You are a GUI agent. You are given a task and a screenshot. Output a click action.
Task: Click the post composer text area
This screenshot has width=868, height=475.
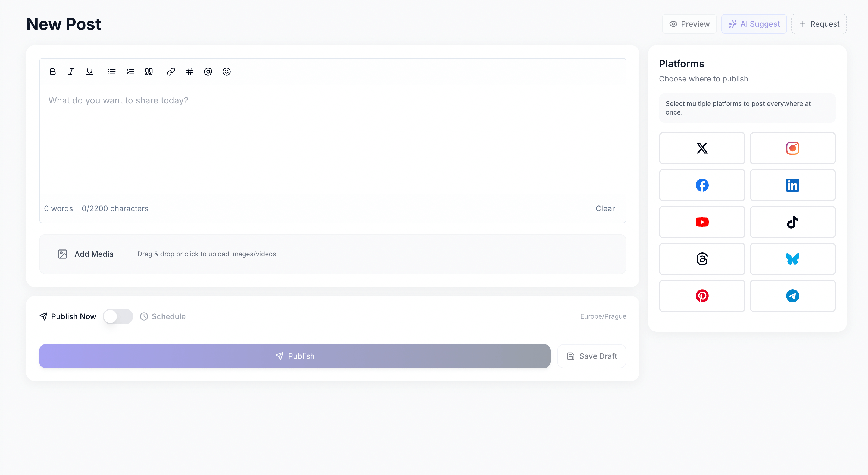pos(333,135)
